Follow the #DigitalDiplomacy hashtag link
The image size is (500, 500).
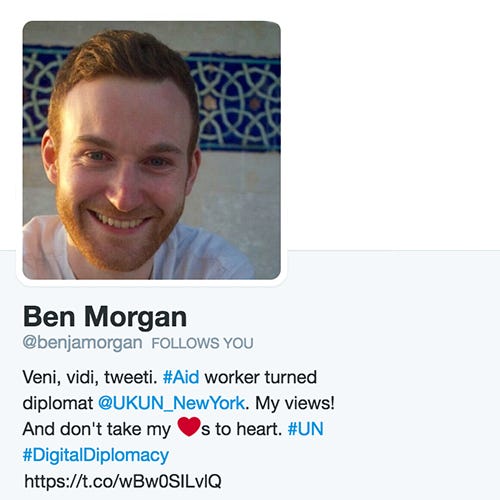click(96, 456)
